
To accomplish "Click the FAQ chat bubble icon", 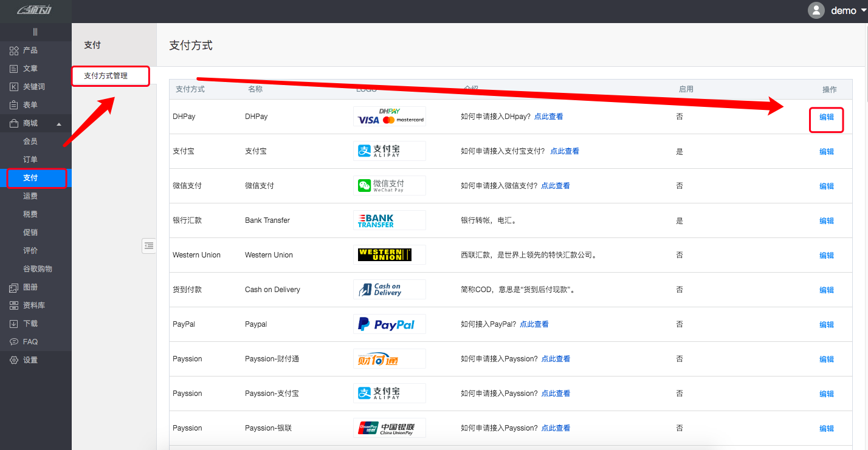I will point(14,342).
